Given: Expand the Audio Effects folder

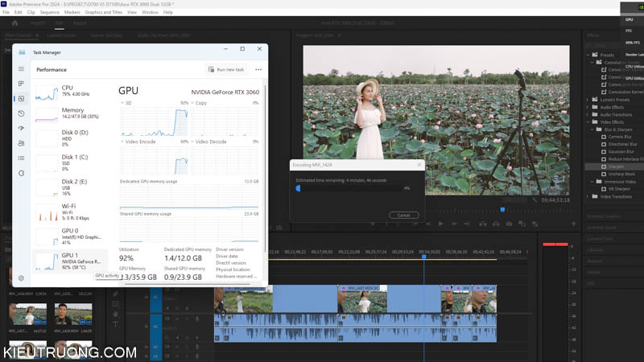Looking at the screenshot, I should (x=588, y=107).
